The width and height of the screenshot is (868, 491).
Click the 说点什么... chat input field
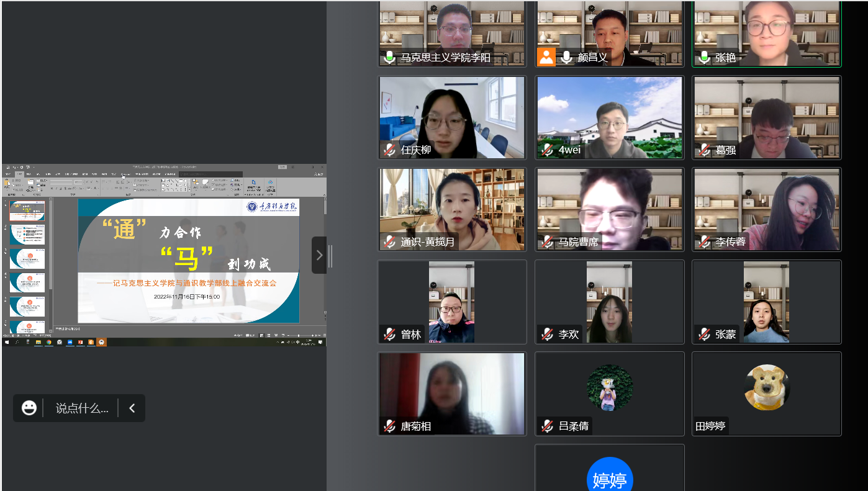81,408
